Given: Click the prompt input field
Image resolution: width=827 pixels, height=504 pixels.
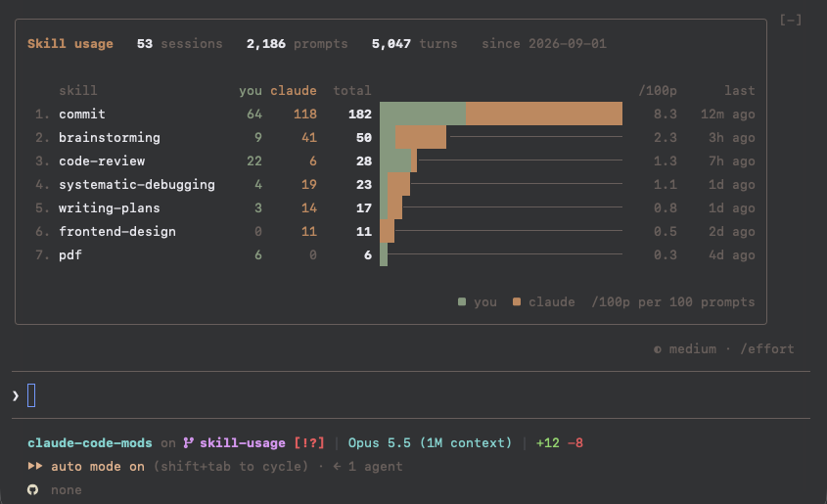Looking at the screenshot, I should click(411, 395).
